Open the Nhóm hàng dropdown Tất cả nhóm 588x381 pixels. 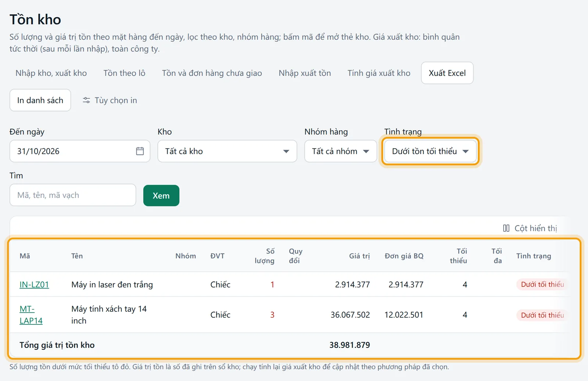tap(341, 151)
